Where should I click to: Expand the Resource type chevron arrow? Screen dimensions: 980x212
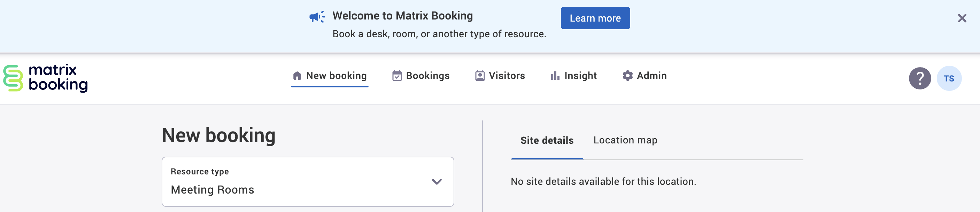pyautogui.click(x=437, y=182)
